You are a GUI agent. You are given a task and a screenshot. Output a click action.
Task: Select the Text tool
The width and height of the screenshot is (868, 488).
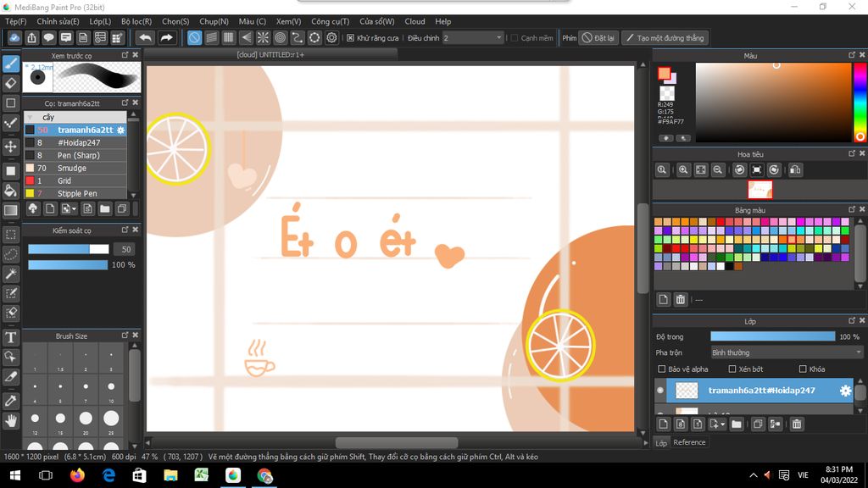point(10,337)
